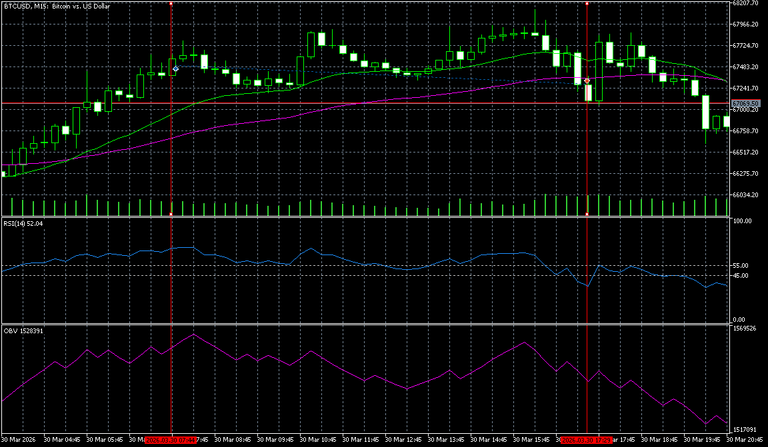This screenshot has height=447, width=768.
Task: Click the current price label 67069.50
Action: [745, 104]
